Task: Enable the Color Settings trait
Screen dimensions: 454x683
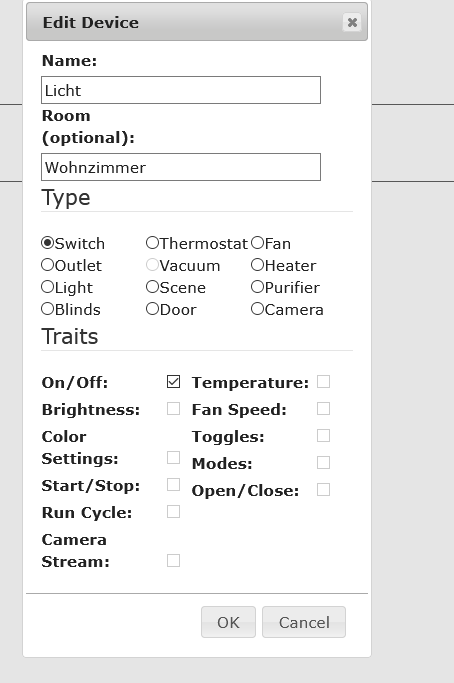Action: (173, 457)
